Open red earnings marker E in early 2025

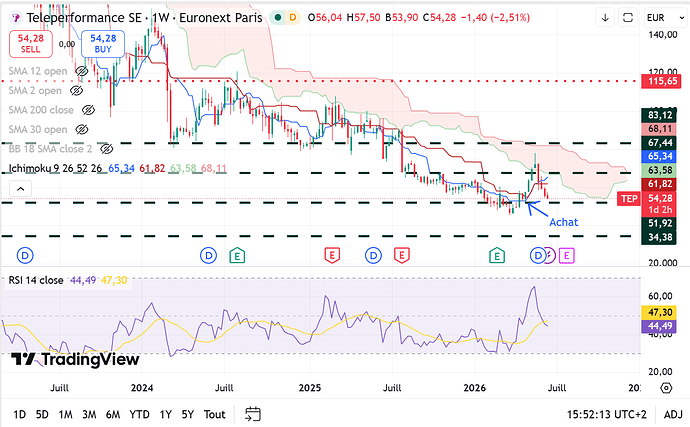click(332, 255)
